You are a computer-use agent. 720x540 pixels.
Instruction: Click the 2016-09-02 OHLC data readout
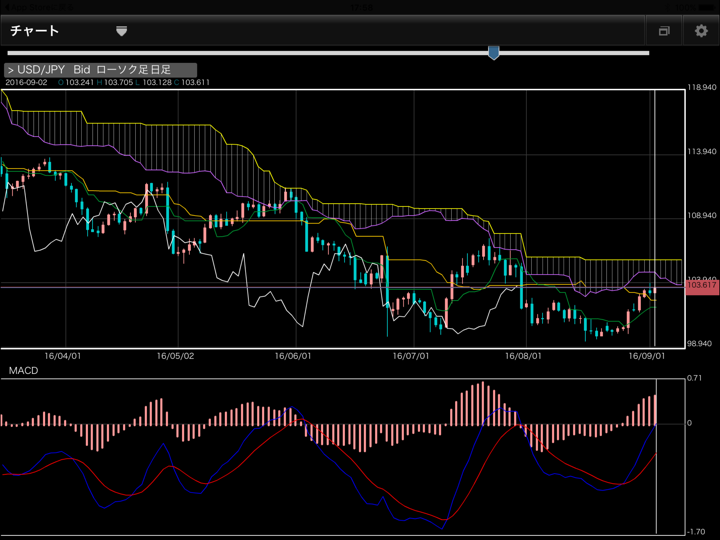[107, 82]
